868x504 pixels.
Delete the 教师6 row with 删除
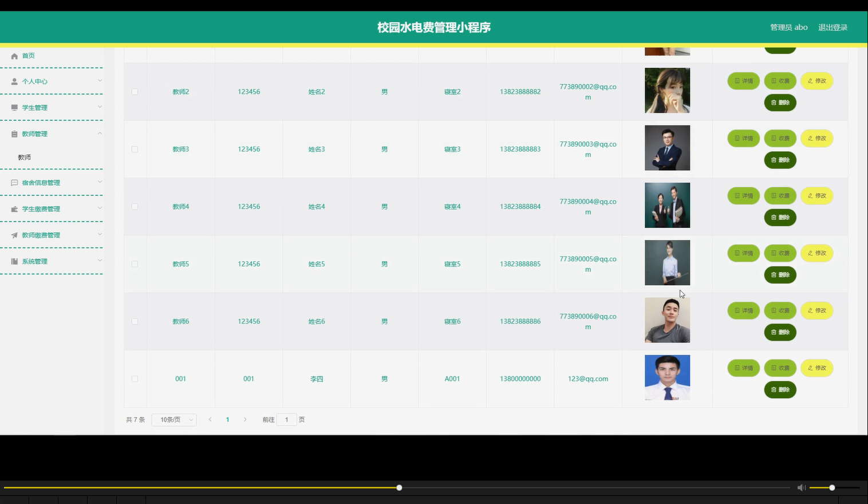click(x=780, y=332)
